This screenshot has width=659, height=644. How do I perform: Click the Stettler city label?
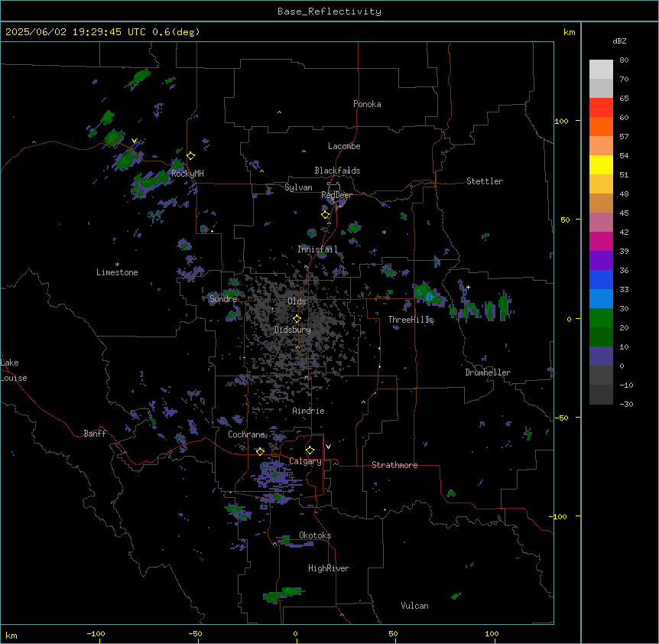[485, 181]
